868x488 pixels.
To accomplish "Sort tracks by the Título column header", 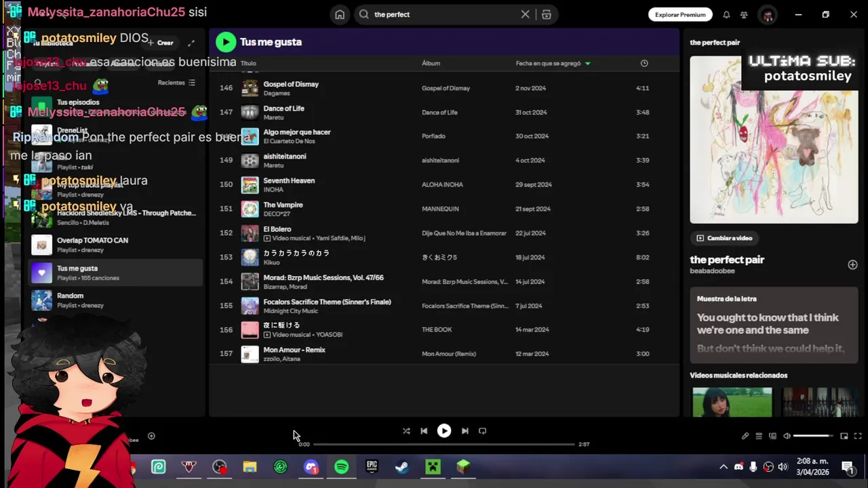I will pyautogui.click(x=248, y=63).
